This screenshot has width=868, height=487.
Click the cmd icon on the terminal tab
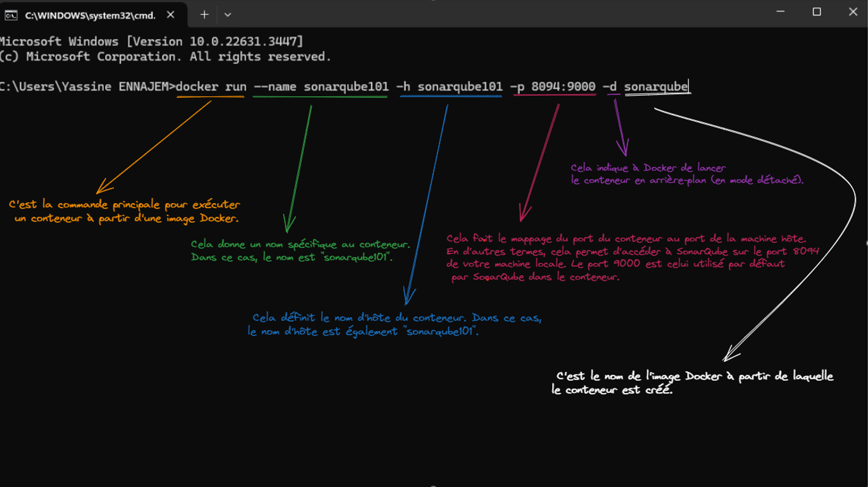(11, 15)
